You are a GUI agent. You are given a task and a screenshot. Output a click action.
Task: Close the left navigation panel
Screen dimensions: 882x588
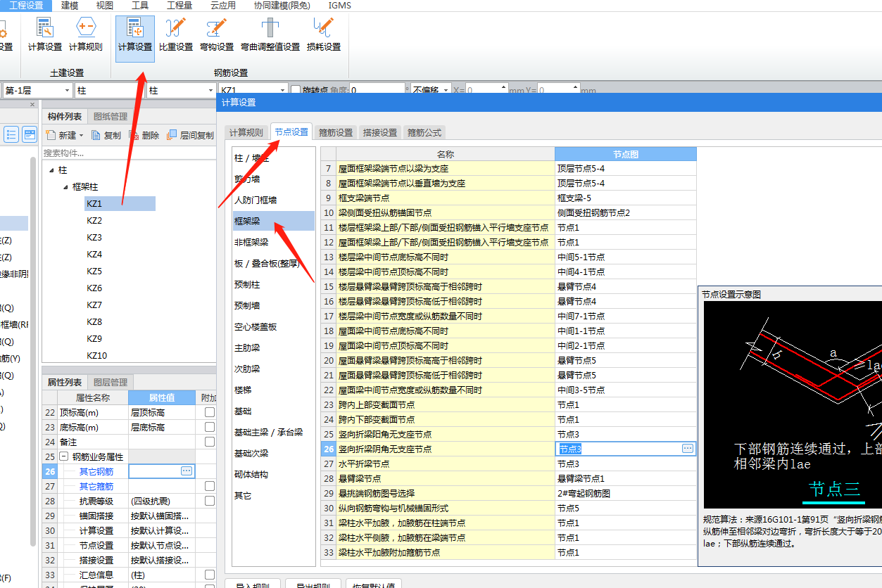[32, 105]
